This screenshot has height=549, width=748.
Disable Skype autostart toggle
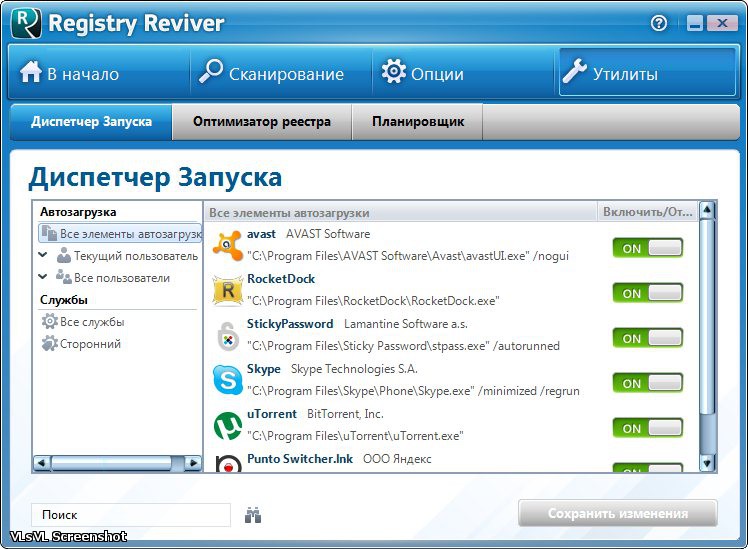click(x=648, y=383)
